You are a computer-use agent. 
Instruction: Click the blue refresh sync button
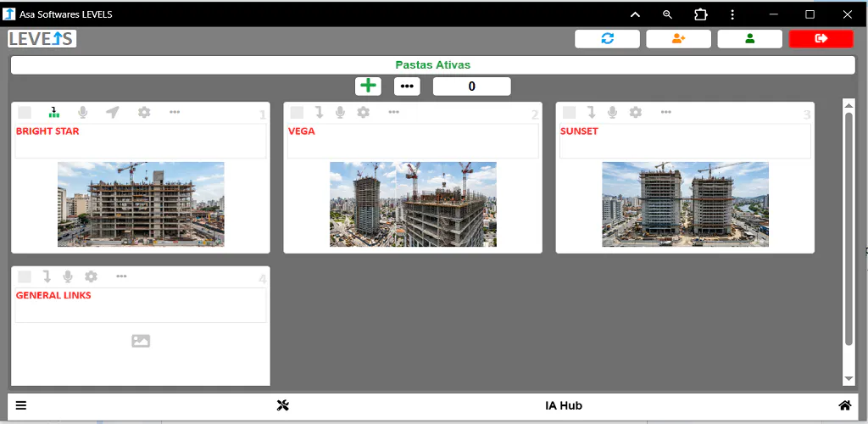[x=607, y=39]
